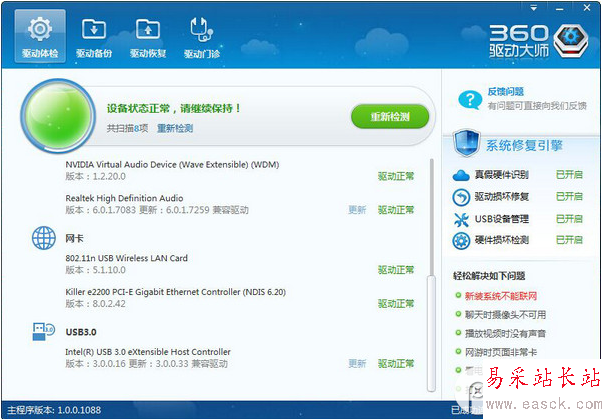Screen dimensions: 603x419
Task: Select NVIDIA Virtual Audio Device entry
Action: (x=172, y=165)
